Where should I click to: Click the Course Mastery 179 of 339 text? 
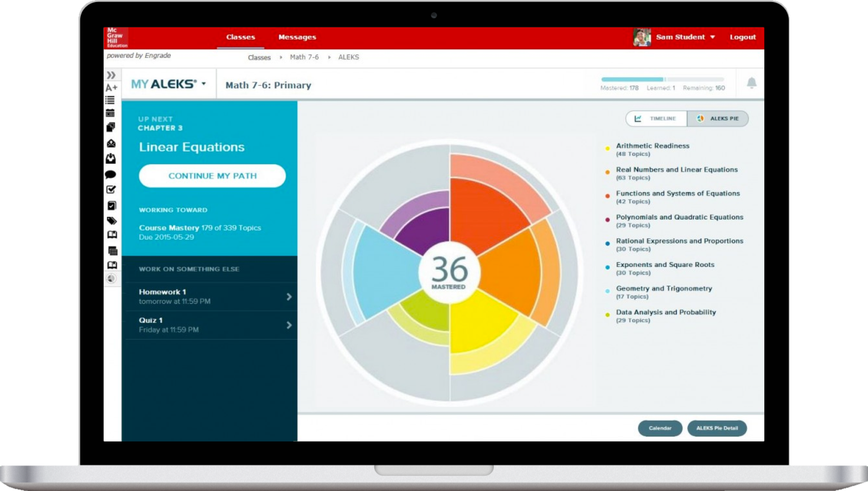coord(200,228)
